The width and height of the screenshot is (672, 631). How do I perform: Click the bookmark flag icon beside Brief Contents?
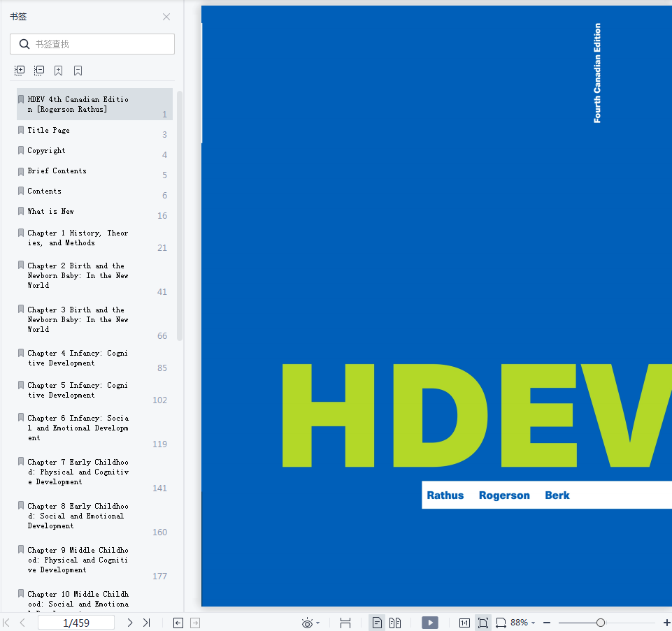tap(20, 171)
